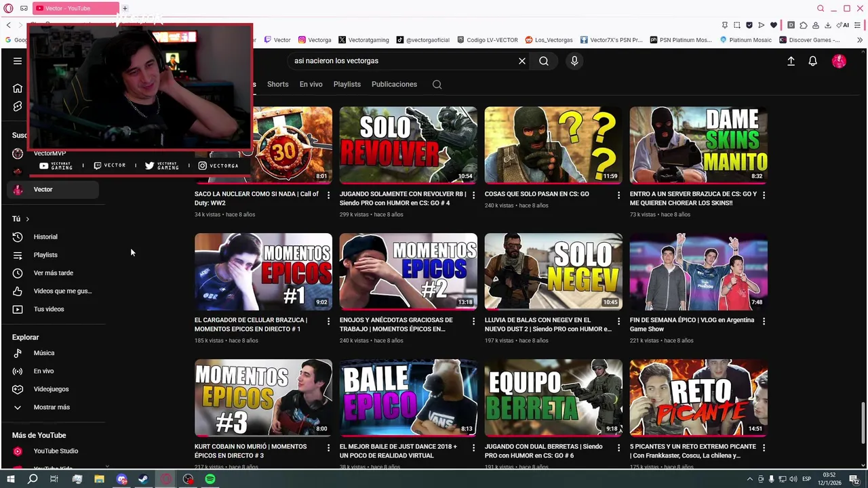Open options for JUST DANCE 2018 video
This screenshot has height=488, width=868.
474,448
